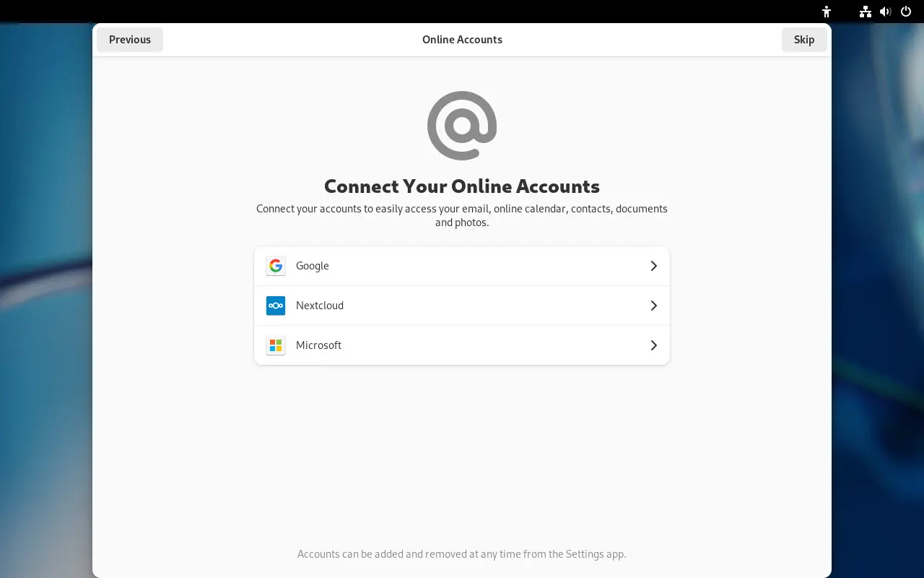Click the Online Accounts window title

point(462,40)
